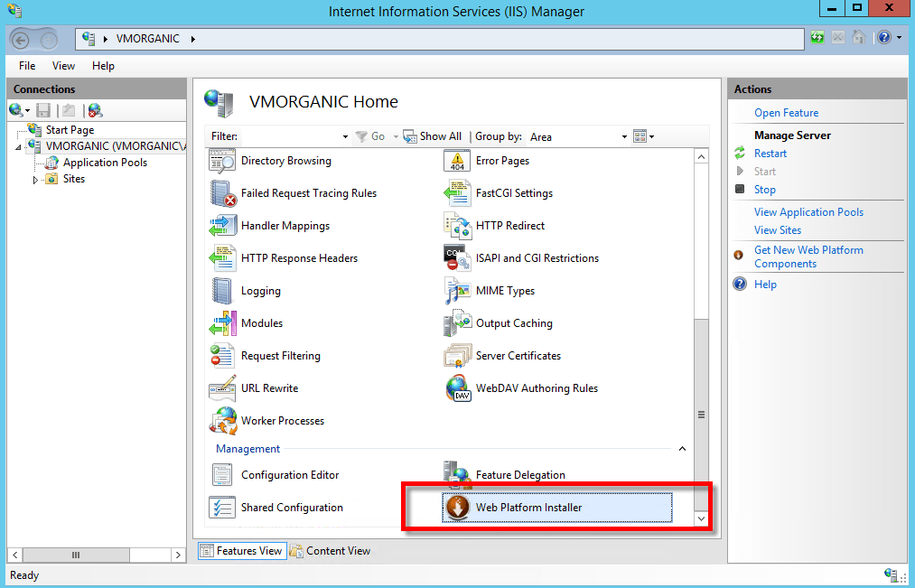Viewport: 915px width, 588px height.
Task: Open the Error Pages feature icon
Action: tap(457, 161)
